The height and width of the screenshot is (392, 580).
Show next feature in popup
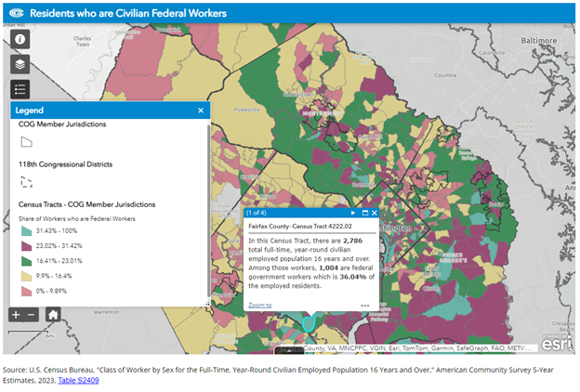(351, 213)
